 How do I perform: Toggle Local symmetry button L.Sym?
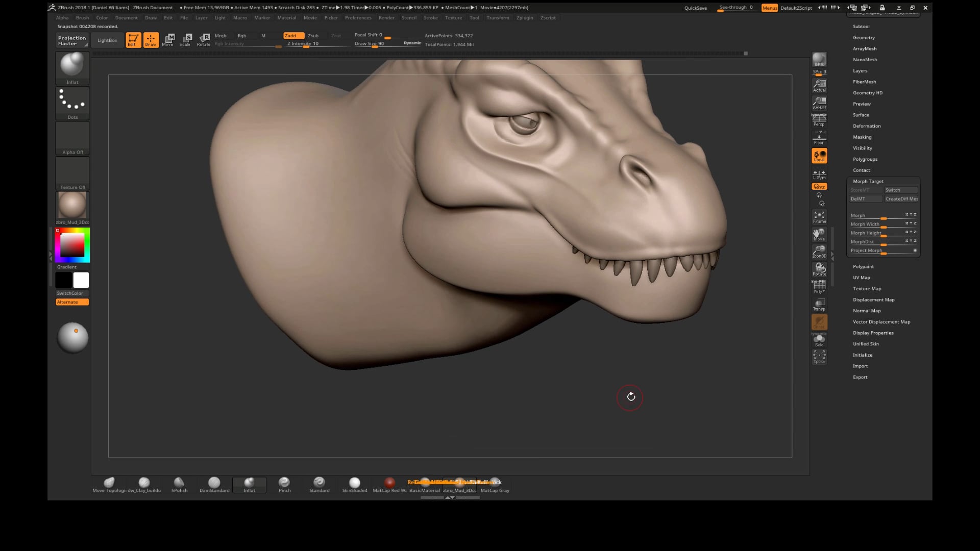tap(819, 174)
